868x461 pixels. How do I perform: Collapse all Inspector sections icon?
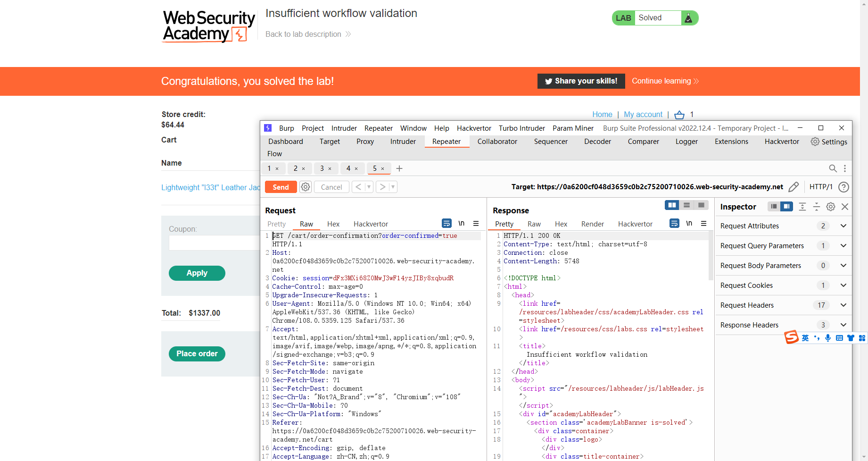[817, 206]
